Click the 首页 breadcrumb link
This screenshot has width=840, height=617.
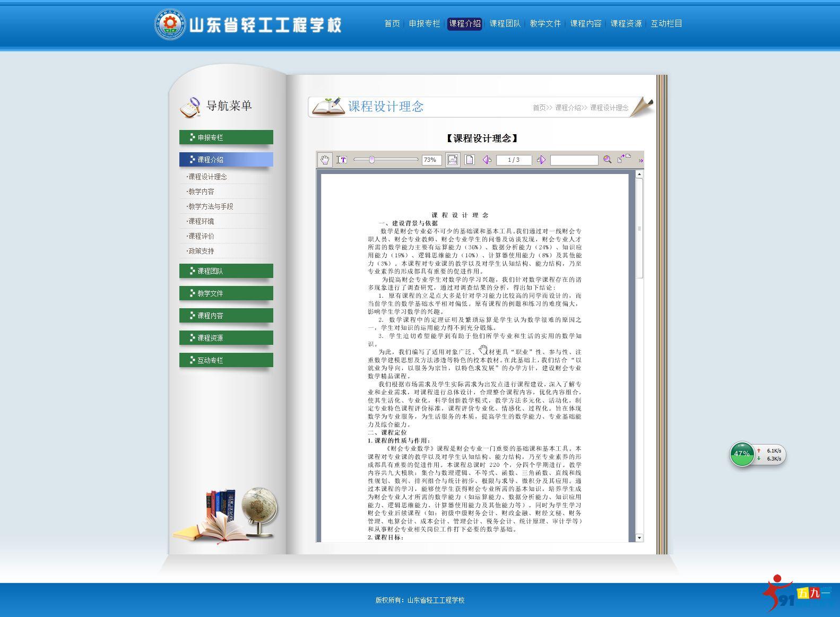[x=539, y=108]
